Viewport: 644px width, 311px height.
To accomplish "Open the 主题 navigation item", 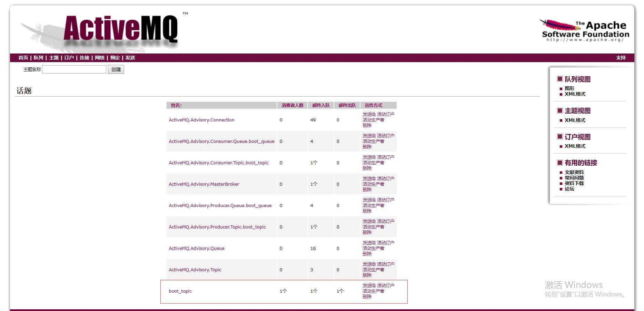I will click(54, 58).
